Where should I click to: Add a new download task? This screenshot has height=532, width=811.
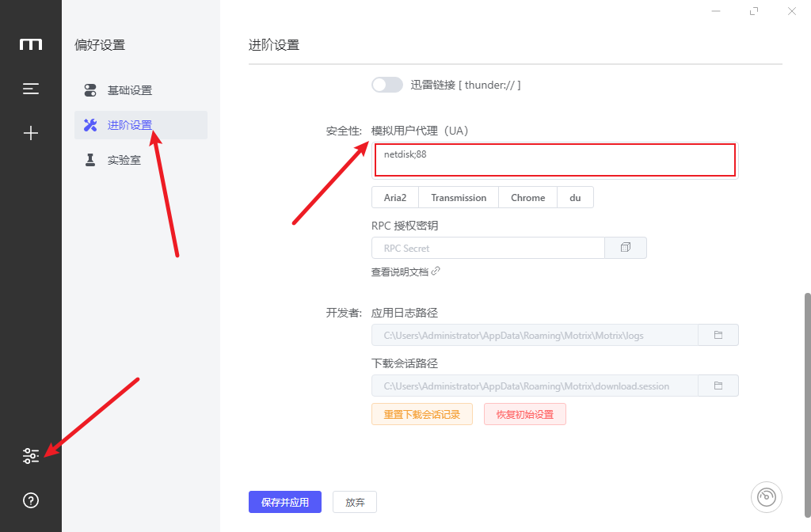31,133
